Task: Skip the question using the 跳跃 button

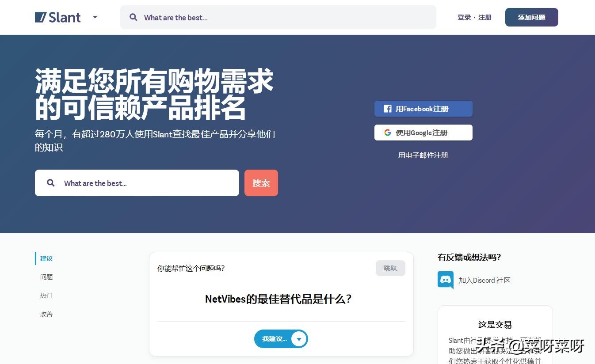Action: click(390, 268)
